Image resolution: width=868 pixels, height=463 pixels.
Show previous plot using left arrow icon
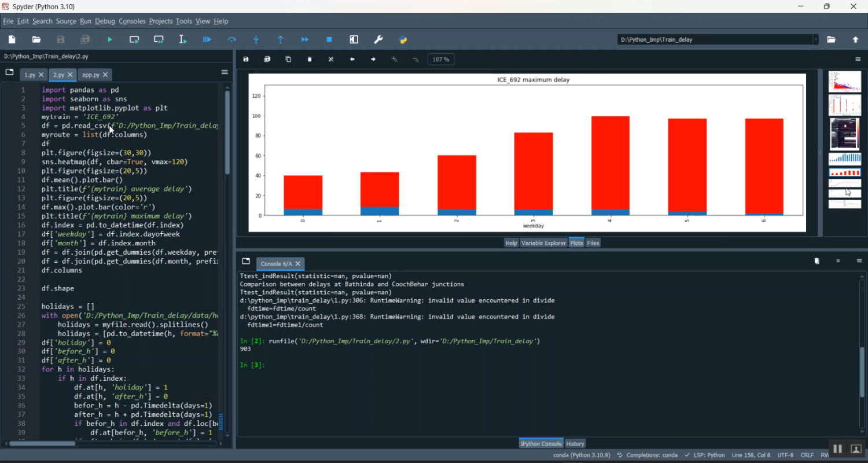(x=352, y=59)
